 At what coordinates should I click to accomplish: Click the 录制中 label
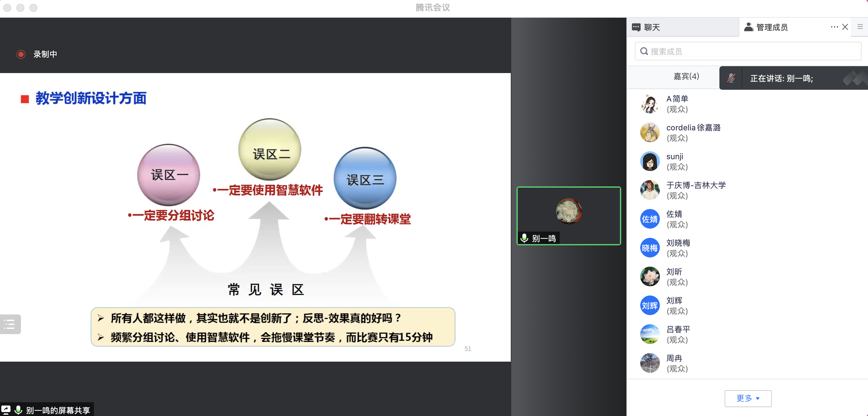pyautogui.click(x=45, y=54)
